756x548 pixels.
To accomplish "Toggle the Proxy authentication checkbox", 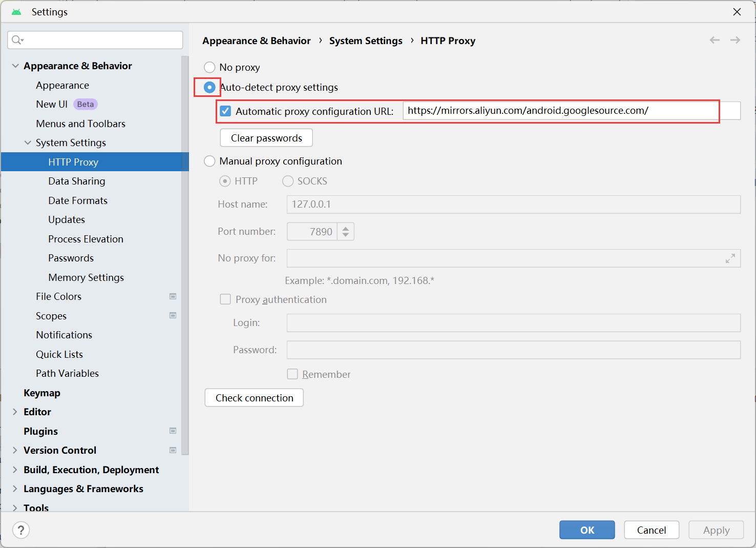I will (225, 299).
